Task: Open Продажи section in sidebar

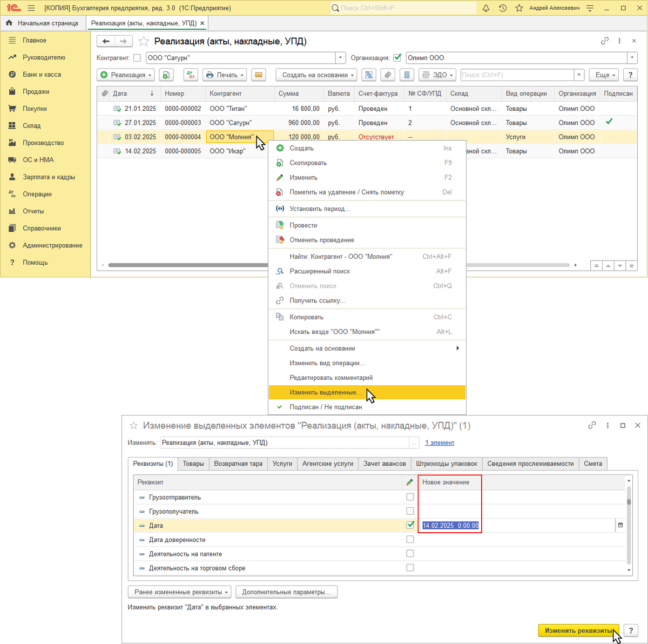Action: tap(36, 92)
